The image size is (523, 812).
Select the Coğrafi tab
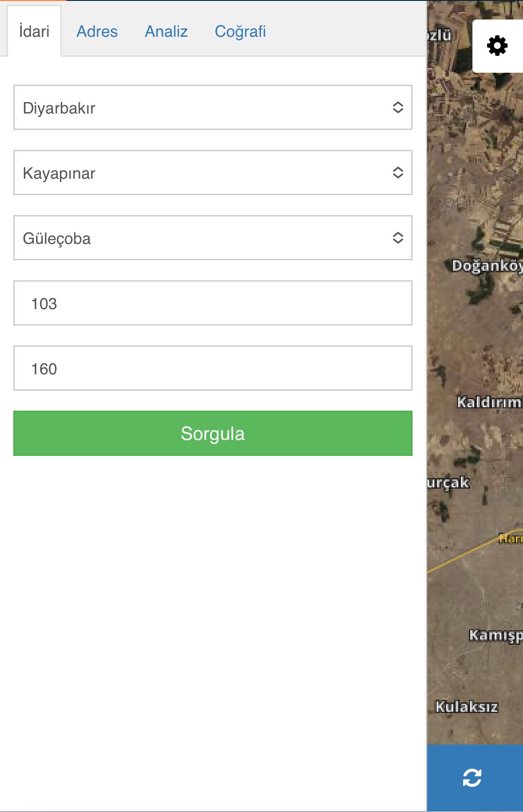240,31
